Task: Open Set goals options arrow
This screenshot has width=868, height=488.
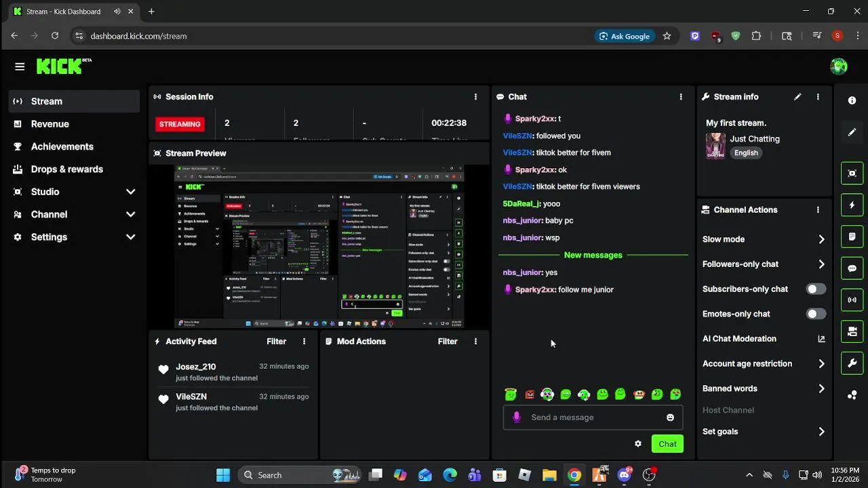Action: point(821,432)
